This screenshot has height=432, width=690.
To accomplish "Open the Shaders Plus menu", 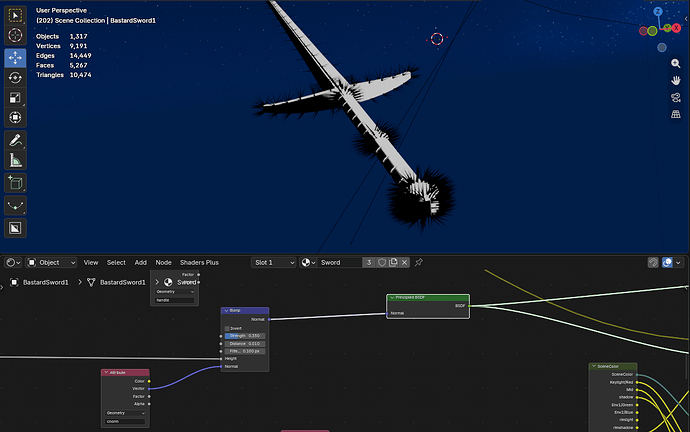I will [199, 263].
